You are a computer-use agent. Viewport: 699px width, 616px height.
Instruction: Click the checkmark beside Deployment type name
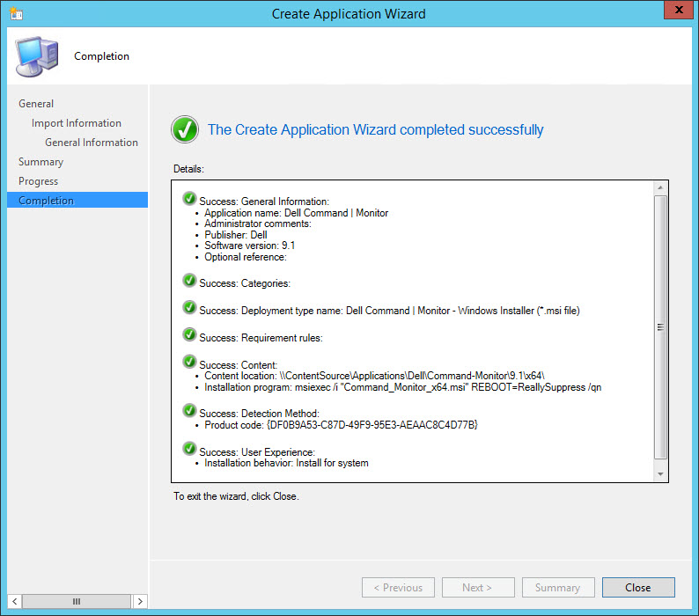click(189, 308)
